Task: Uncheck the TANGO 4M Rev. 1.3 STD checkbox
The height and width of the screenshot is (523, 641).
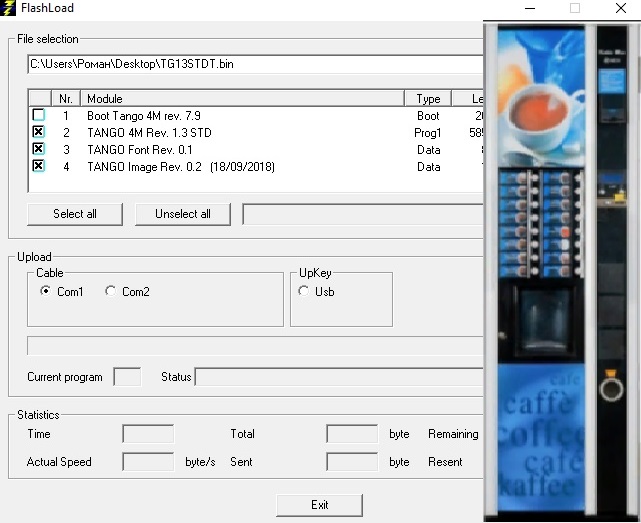Action: click(38, 132)
